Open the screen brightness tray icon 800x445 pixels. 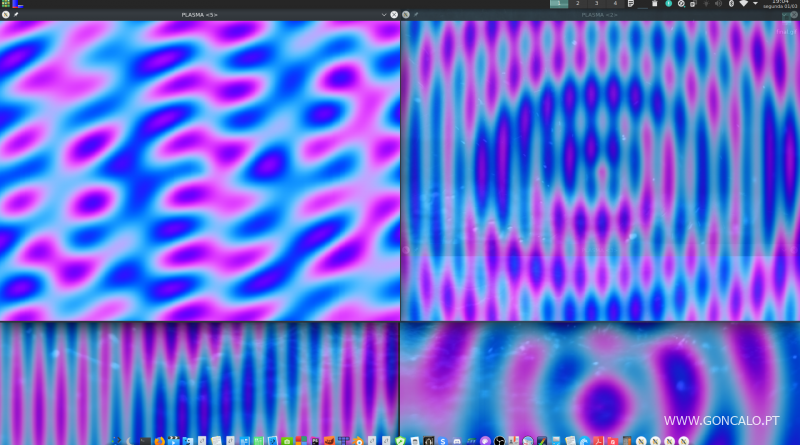coord(706,4)
